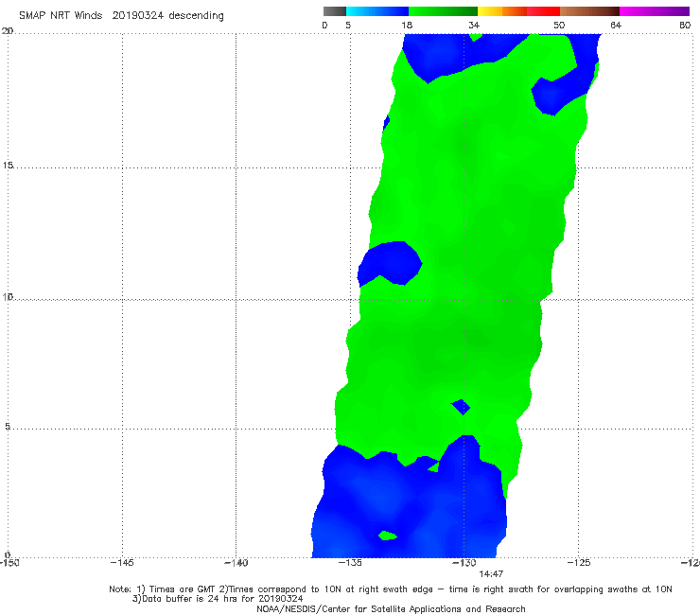Select the green color bar segment

tap(444, 11)
